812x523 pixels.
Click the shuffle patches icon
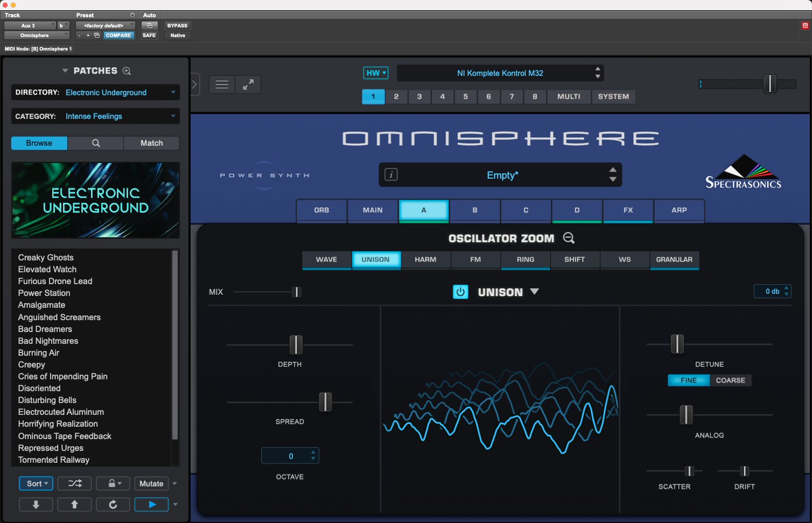(x=75, y=483)
